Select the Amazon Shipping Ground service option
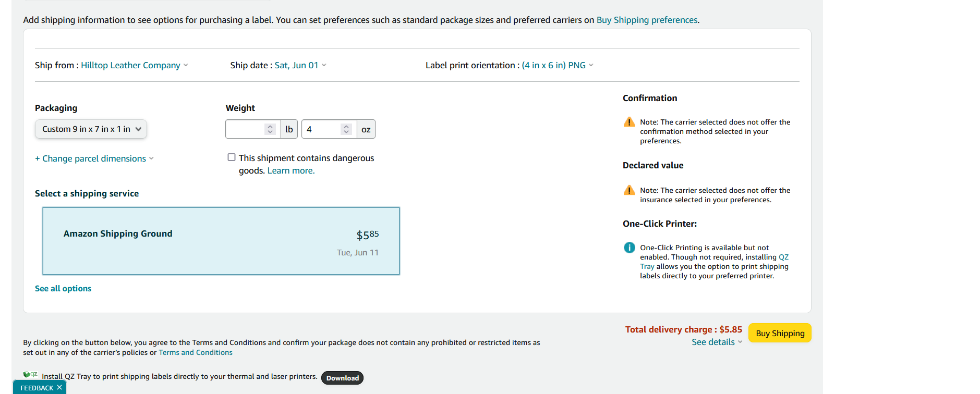Viewport: 980px width, 394px height. (221, 241)
